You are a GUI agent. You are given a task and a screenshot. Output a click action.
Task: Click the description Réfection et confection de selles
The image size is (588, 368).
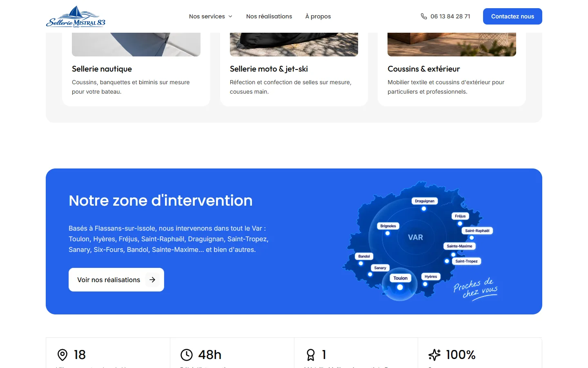tap(291, 87)
